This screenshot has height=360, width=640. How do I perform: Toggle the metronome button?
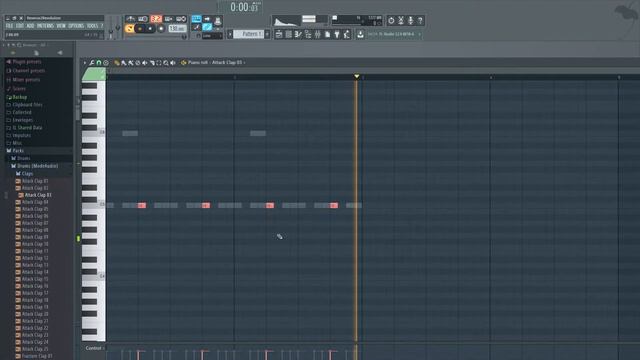(131, 19)
